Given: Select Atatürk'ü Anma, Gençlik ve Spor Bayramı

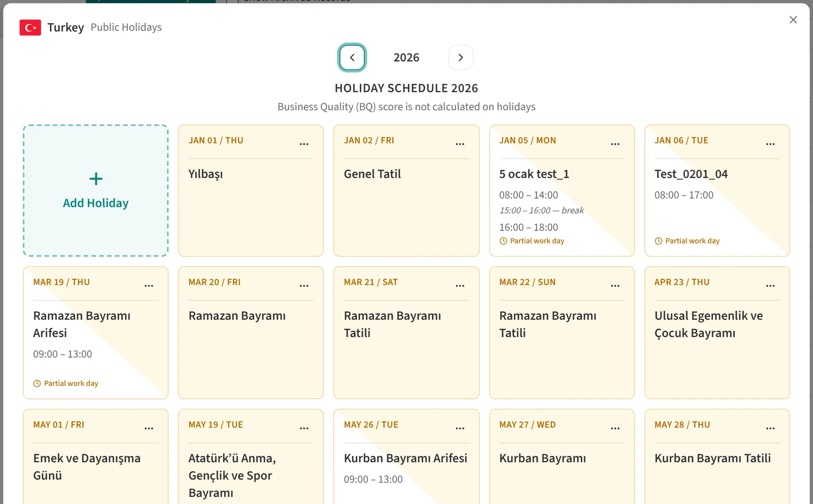Looking at the screenshot, I should pyautogui.click(x=232, y=476).
